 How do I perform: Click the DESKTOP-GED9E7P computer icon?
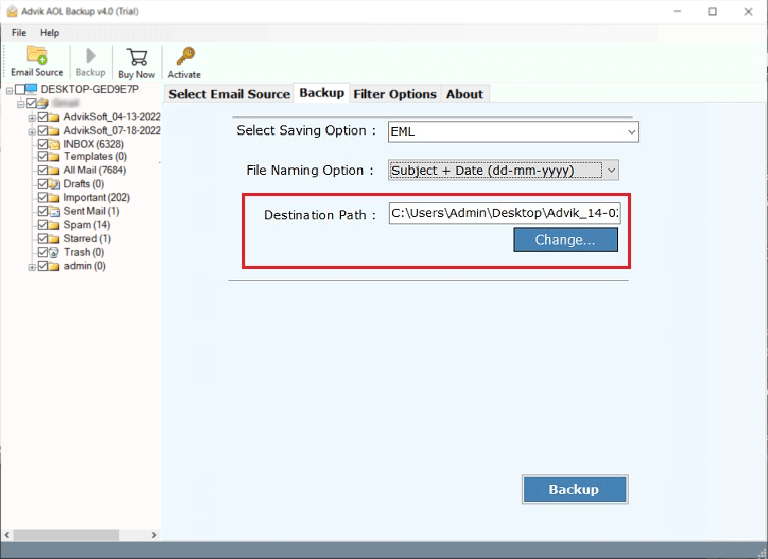coord(31,89)
